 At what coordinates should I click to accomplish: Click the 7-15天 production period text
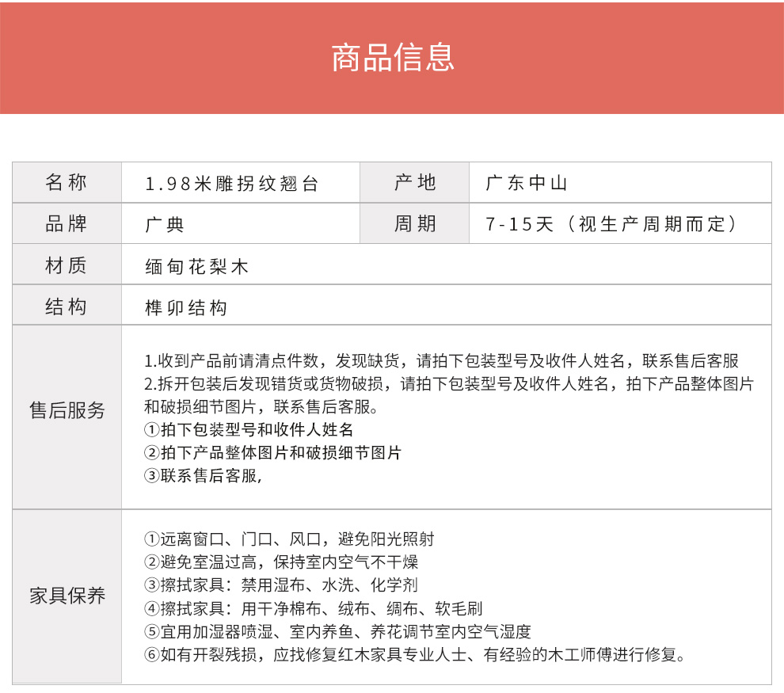point(611,225)
